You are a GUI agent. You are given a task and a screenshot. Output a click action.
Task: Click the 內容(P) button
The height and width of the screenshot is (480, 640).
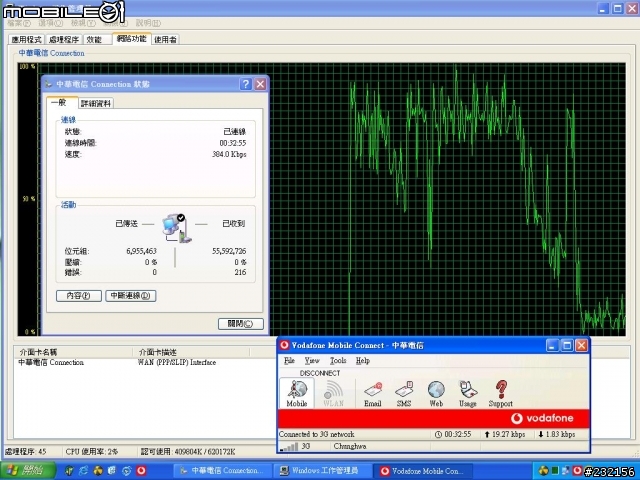(78, 296)
